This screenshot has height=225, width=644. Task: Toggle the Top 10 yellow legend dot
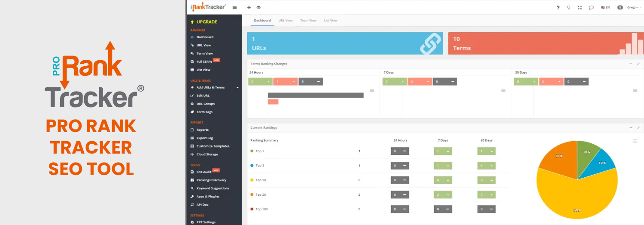tap(252, 180)
